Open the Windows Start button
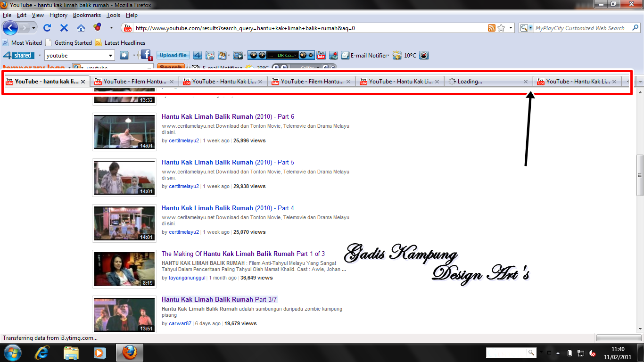Viewport: 644px width, 362px height. [12, 352]
